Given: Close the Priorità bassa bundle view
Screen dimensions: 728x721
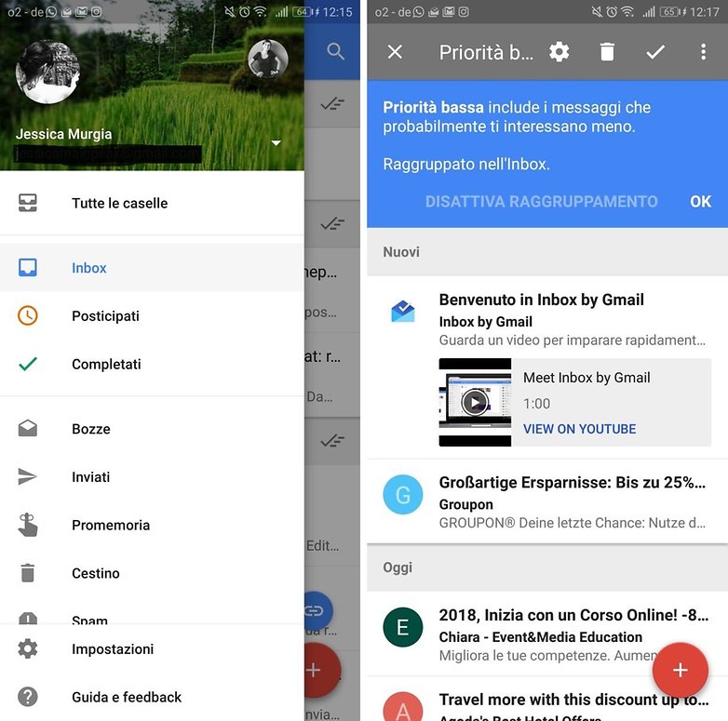Looking at the screenshot, I should click(395, 51).
